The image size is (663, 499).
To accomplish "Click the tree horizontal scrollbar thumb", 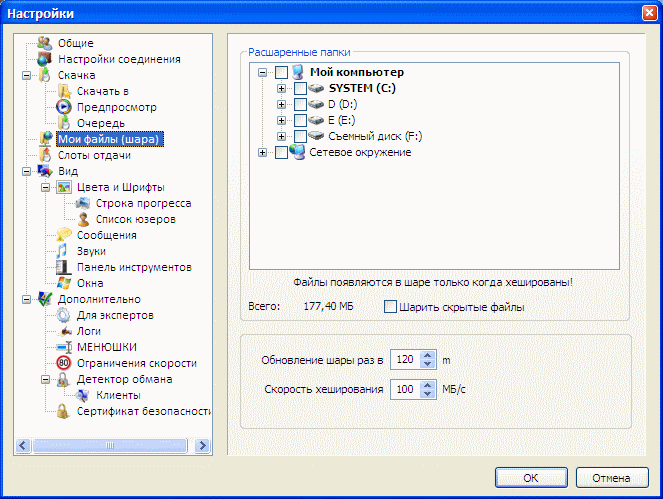I will click(110, 445).
